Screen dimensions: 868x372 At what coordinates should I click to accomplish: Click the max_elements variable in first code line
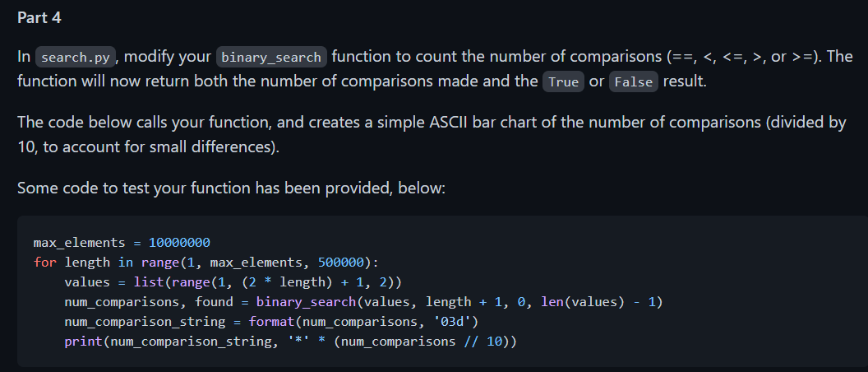tap(79, 243)
